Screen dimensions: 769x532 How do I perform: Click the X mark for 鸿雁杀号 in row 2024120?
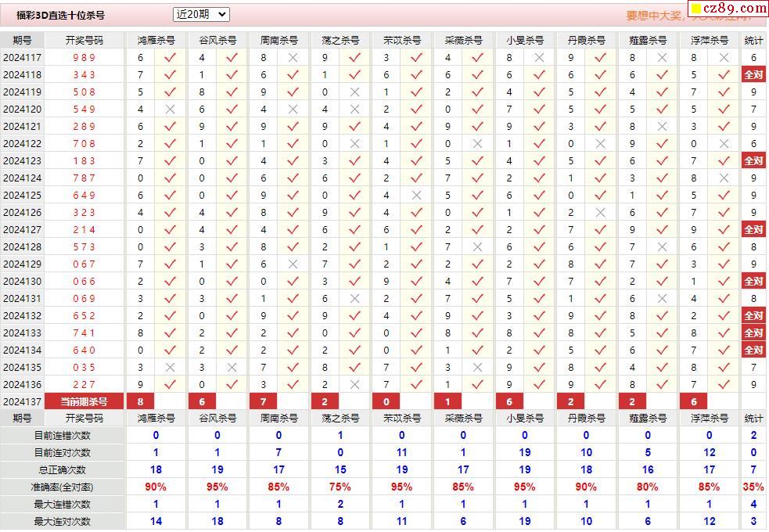(171, 110)
